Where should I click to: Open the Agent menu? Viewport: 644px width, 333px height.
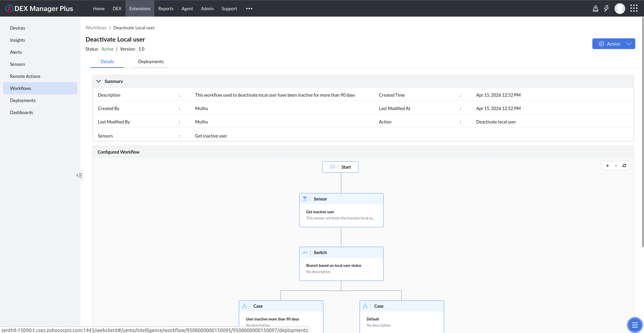pyautogui.click(x=187, y=9)
